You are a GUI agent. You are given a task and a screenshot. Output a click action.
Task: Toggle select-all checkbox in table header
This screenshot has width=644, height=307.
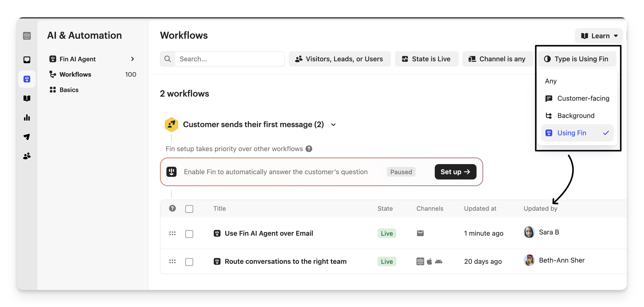coord(189,209)
